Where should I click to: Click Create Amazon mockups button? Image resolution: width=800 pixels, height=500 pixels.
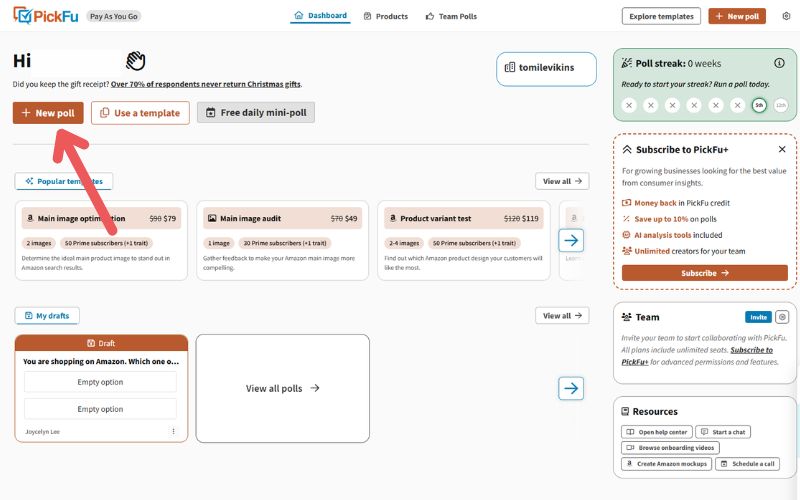(x=666, y=464)
